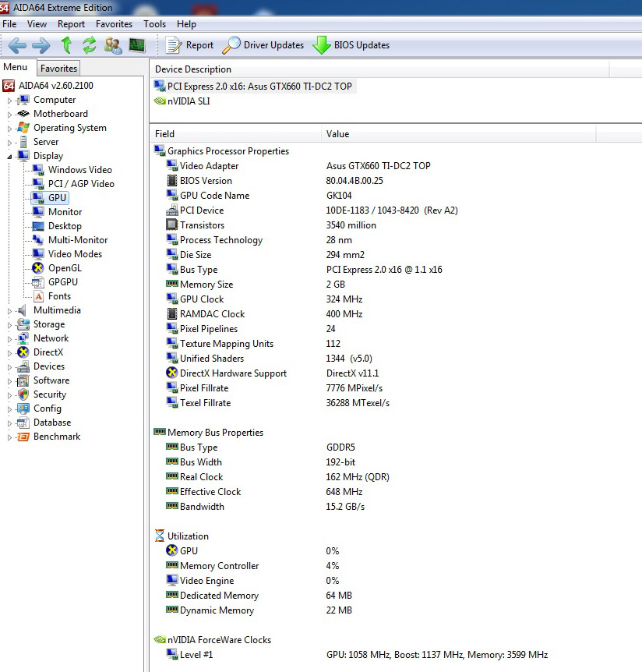Generate a Report from the toolbar
Screen dimensions: 642x672
click(x=190, y=45)
